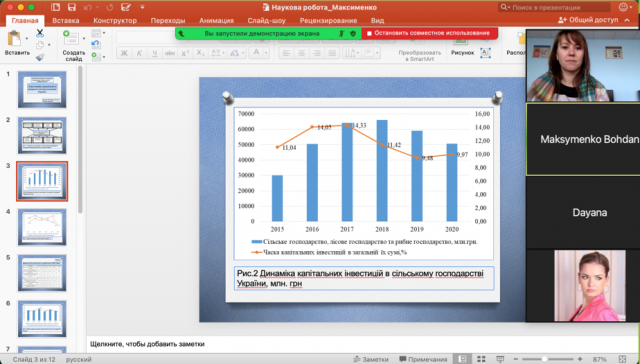Click the Общий доступ button
Image resolution: width=640 pixels, height=364 pixels.
pos(588,20)
